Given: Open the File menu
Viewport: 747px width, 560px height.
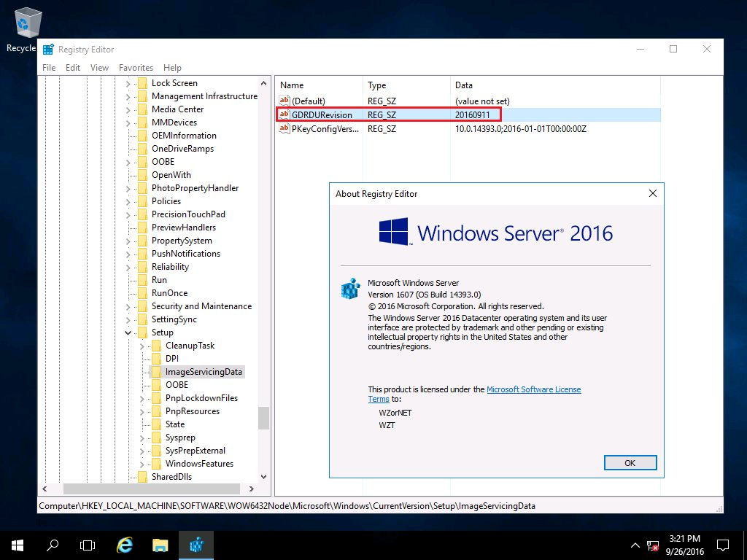Looking at the screenshot, I should coord(49,68).
